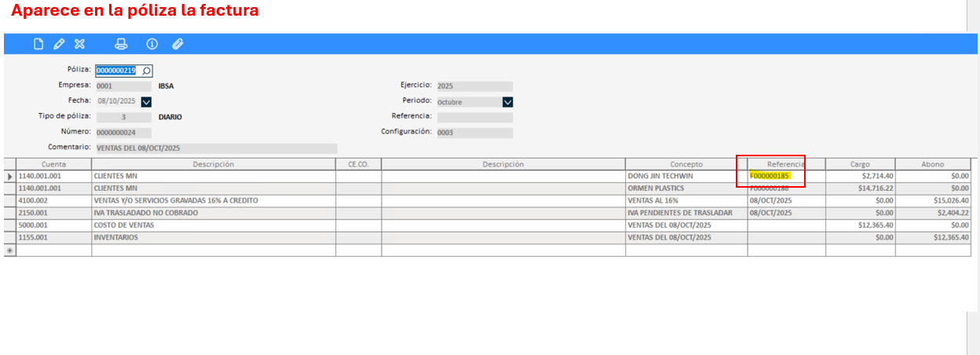Click the Abono column header
Image resolution: width=980 pixels, height=355 pixels.
click(x=932, y=164)
